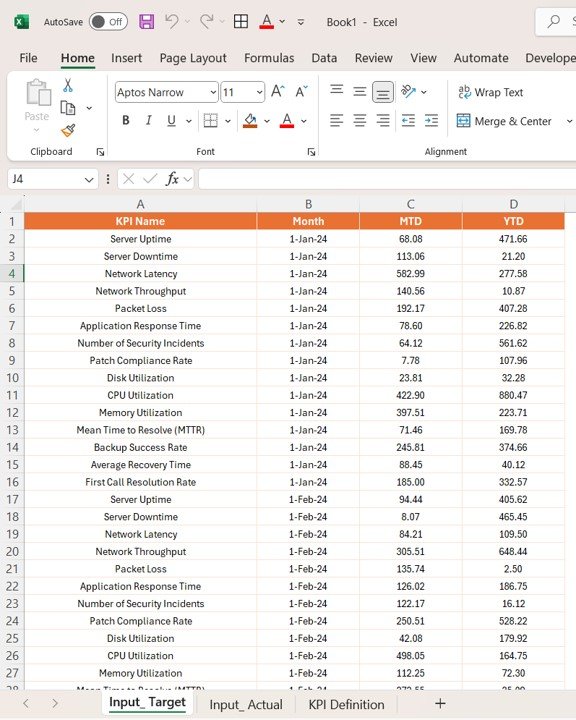Open Merge & Center dropdown arrow
Viewport: 576px width, 720px height.
point(570,121)
